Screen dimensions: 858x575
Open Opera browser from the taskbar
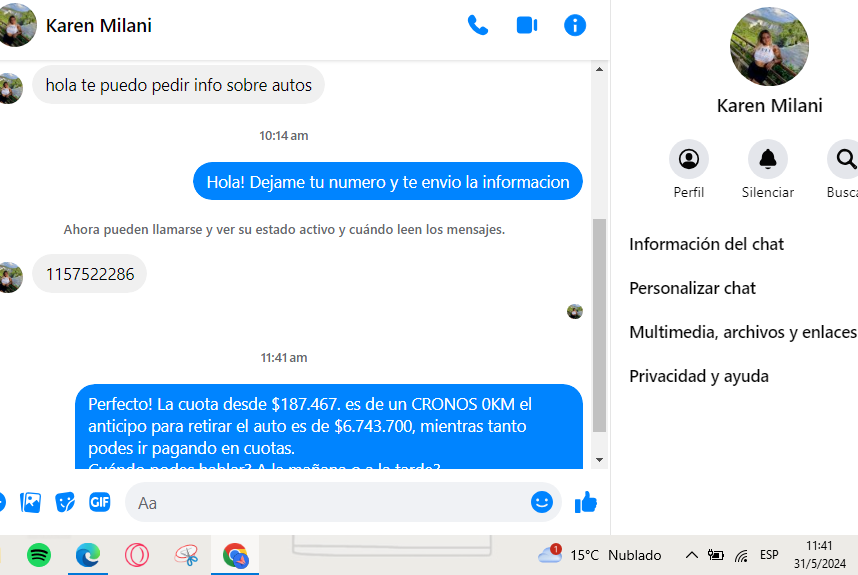click(136, 555)
